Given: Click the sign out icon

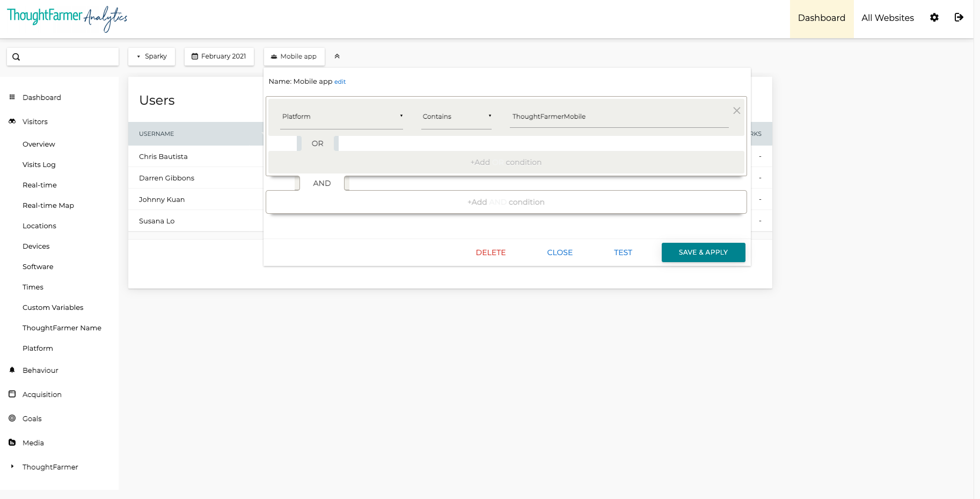Looking at the screenshot, I should (959, 18).
